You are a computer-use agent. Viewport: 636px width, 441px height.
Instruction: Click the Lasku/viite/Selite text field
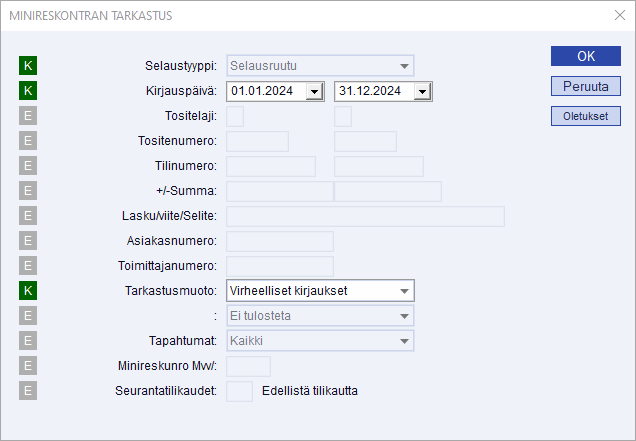(x=365, y=216)
